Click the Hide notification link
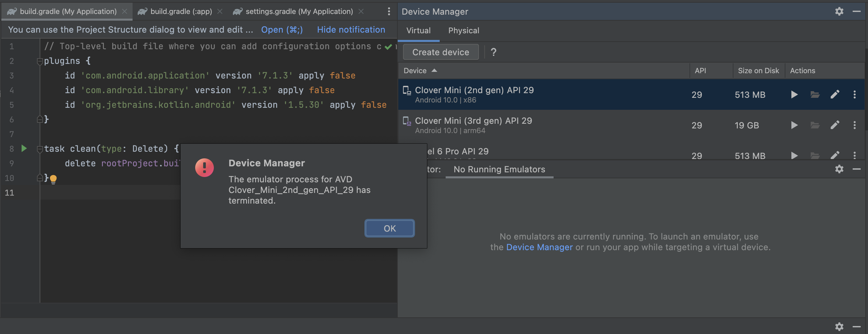The height and width of the screenshot is (334, 868). pos(351,30)
